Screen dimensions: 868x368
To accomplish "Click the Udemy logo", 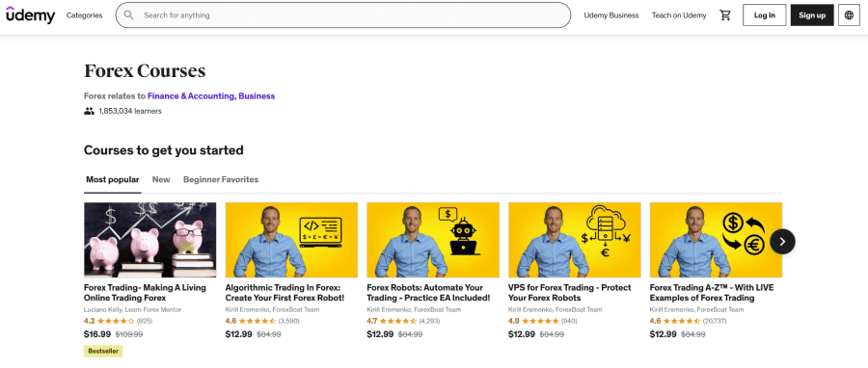I will point(31,14).
